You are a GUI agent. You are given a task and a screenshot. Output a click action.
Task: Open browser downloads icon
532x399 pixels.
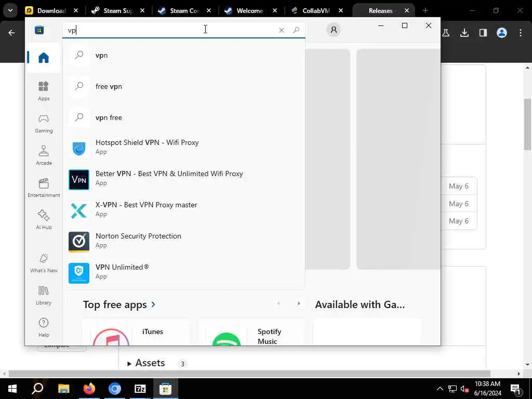(x=464, y=33)
